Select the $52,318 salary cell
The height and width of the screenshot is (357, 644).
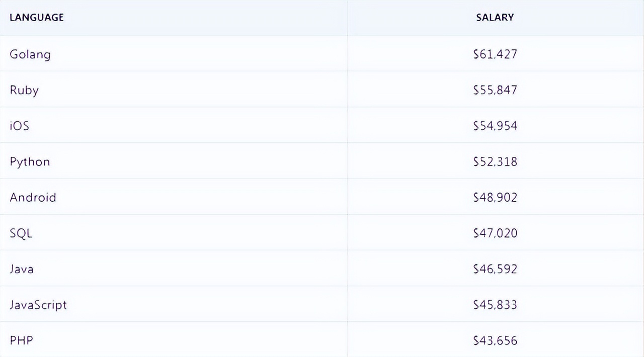point(495,161)
